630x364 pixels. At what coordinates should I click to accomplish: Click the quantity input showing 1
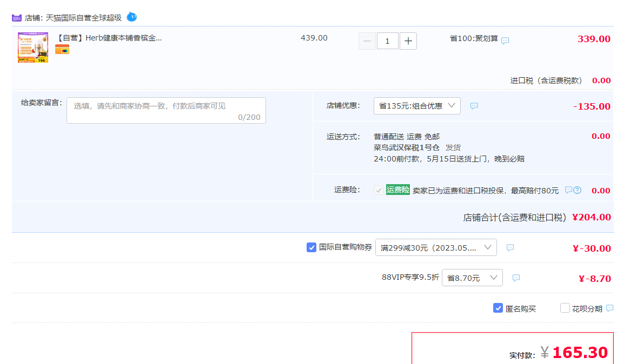pyautogui.click(x=387, y=41)
